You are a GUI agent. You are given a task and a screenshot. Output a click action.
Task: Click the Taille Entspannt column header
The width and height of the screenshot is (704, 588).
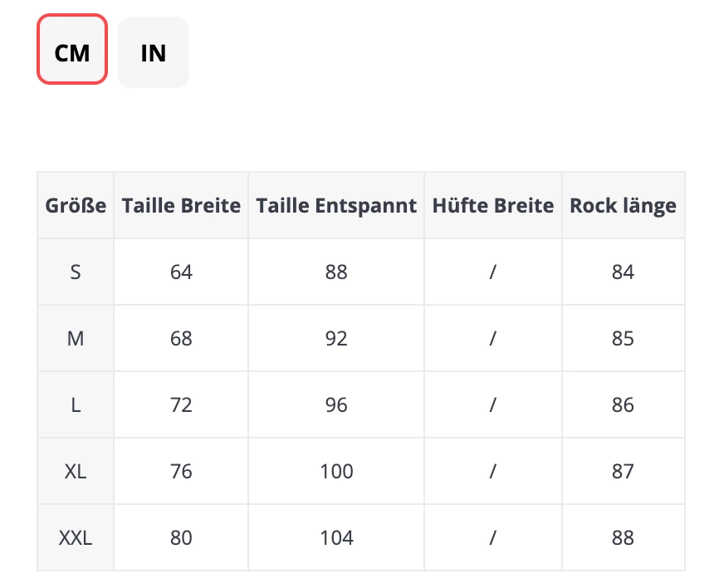[336, 205]
